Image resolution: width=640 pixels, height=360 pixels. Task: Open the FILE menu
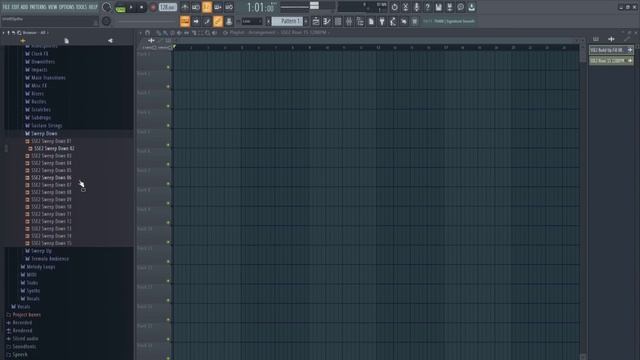6,7
